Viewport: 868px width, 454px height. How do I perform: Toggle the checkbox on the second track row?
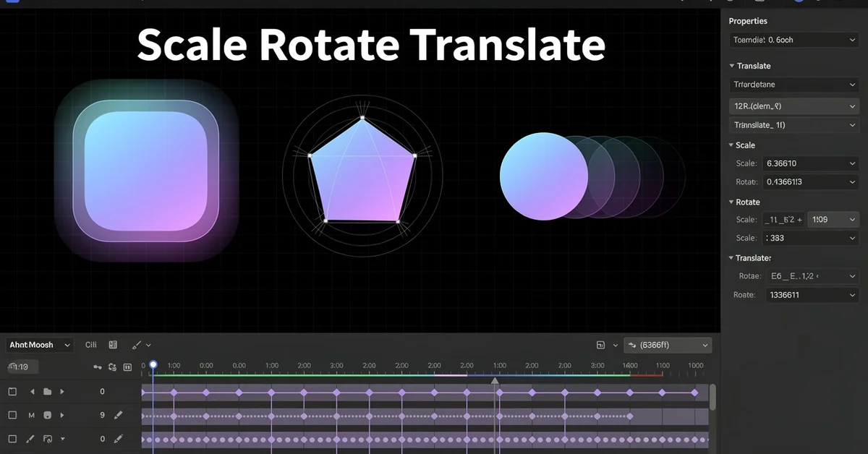click(12, 416)
